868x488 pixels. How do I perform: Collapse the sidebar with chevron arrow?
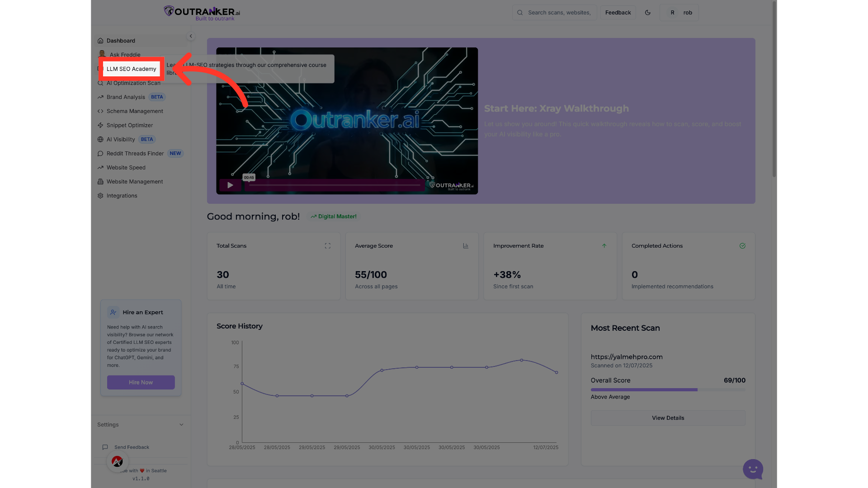191,36
